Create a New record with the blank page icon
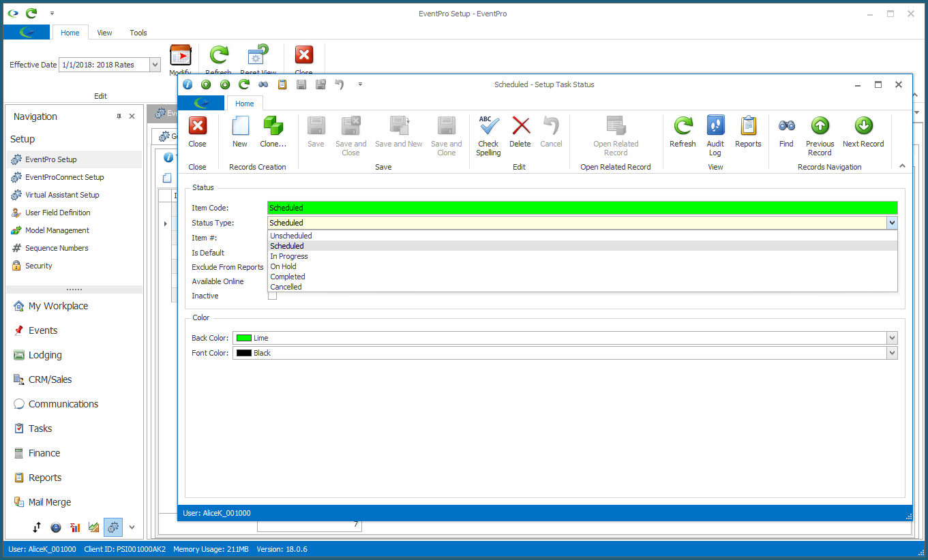This screenshot has height=560, width=928. 240,126
